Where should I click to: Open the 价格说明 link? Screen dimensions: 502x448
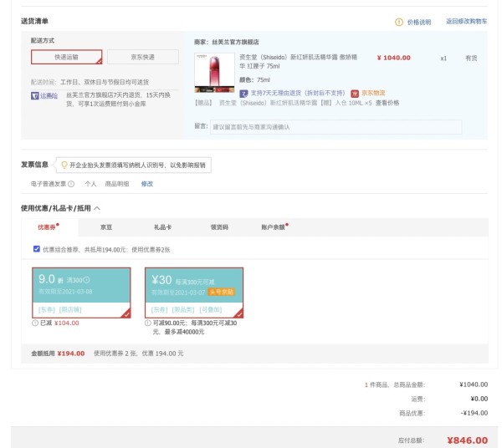point(419,22)
